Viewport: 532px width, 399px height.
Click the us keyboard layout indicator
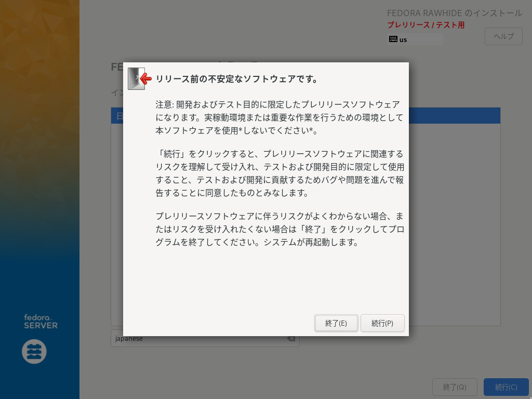tap(415, 39)
